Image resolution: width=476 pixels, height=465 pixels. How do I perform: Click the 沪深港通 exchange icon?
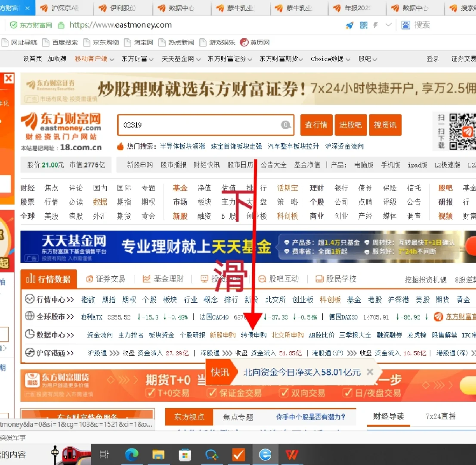[30, 353]
